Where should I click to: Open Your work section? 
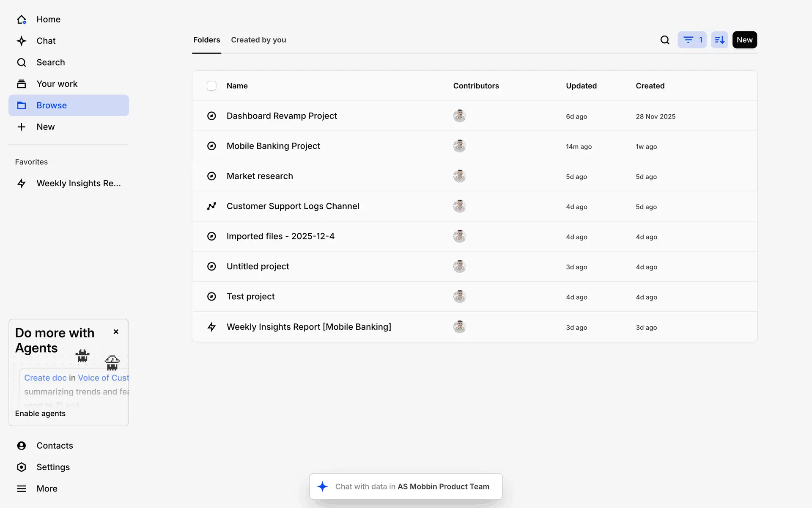tap(57, 84)
